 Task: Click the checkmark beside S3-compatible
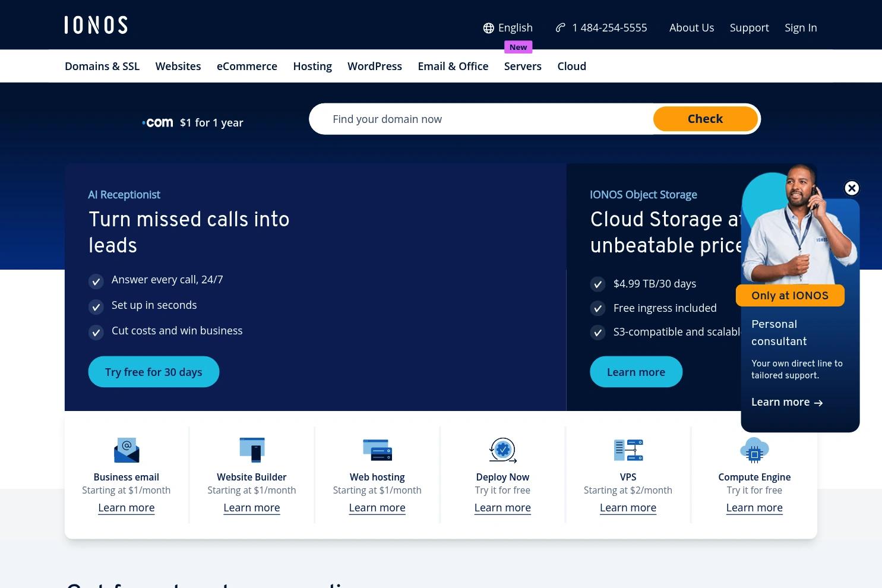pyautogui.click(x=598, y=332)
